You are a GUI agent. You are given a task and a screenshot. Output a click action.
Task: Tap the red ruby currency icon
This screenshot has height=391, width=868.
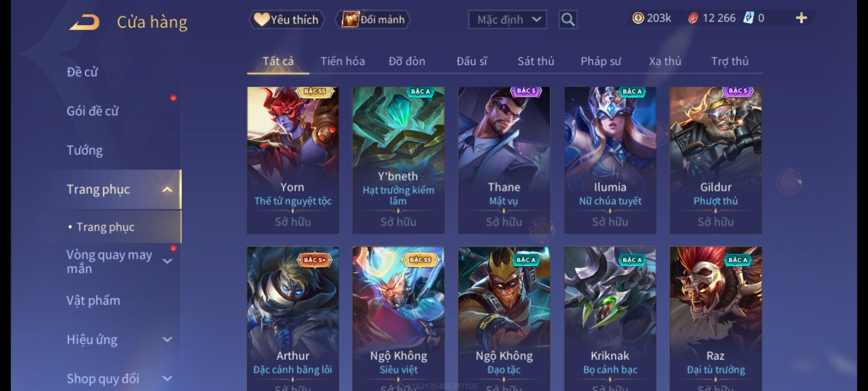(x=693, y=18)
